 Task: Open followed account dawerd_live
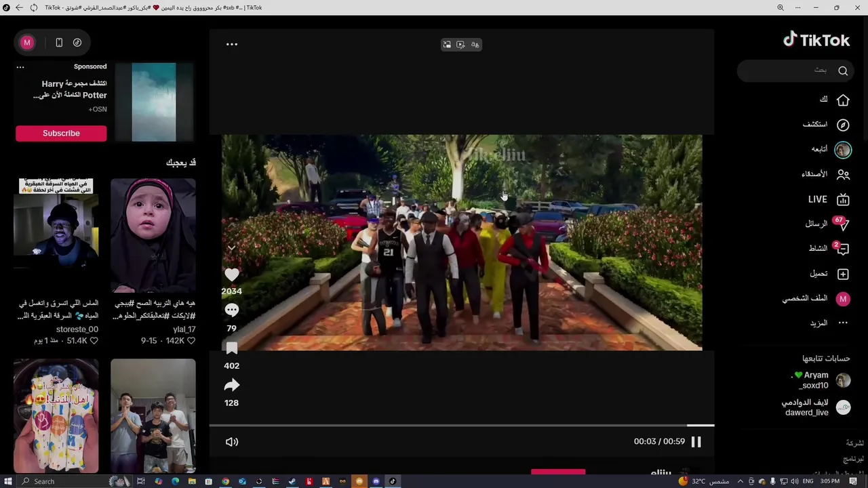pos(815,407)
